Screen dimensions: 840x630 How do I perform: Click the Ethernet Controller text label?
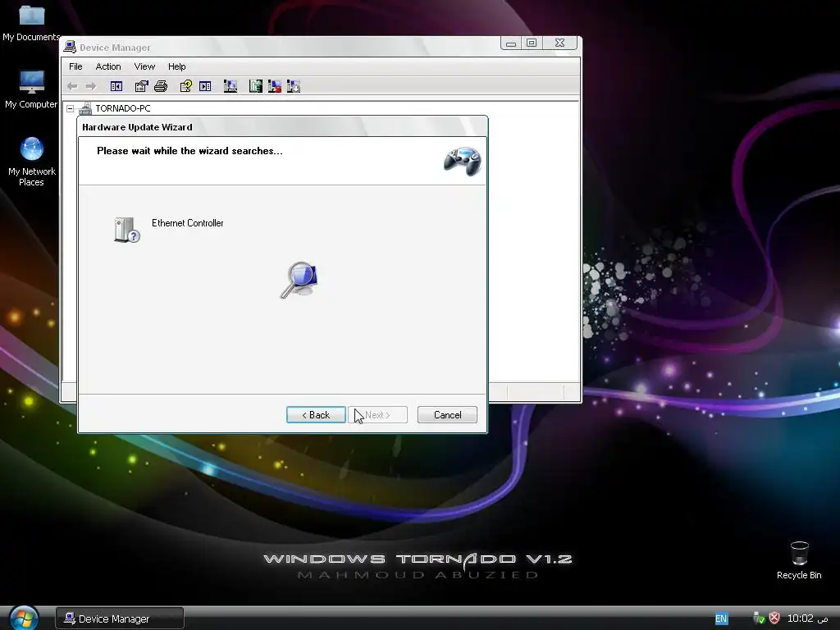[x=188, y=223]
